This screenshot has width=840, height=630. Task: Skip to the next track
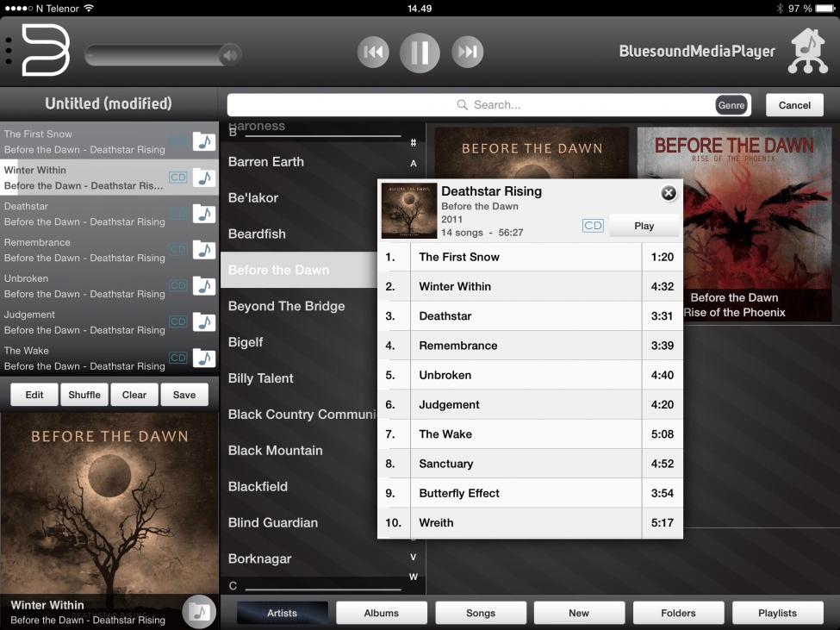467,52
